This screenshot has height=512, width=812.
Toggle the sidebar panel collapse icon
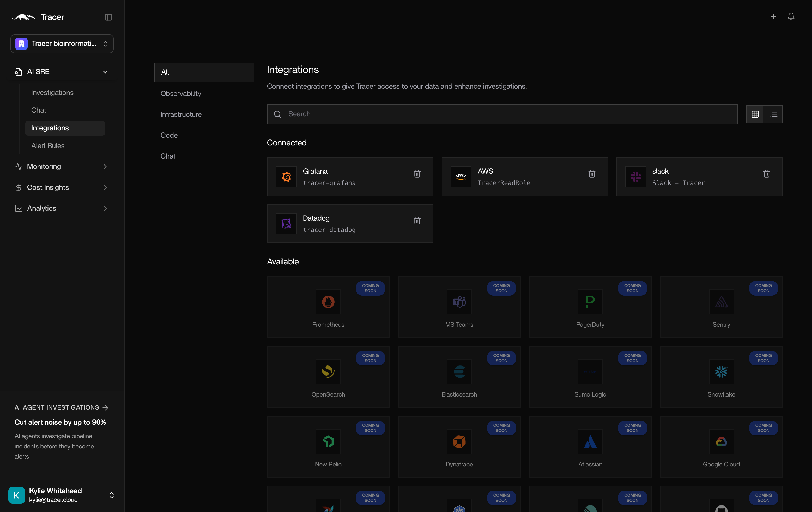click(108, 17)
